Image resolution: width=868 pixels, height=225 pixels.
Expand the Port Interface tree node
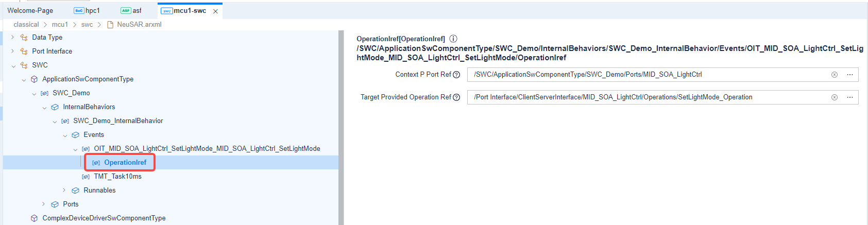pyautogui.click(x=13, y=51)
